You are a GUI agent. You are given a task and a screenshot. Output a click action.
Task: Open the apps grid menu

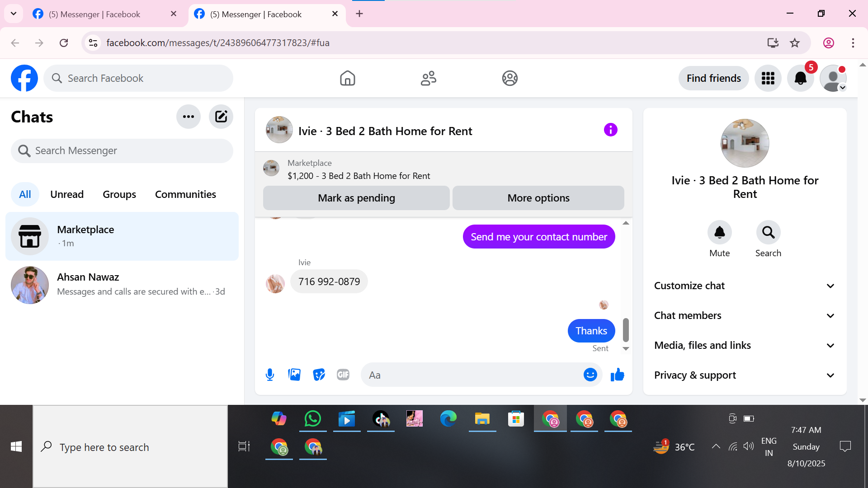click(768, 78)
